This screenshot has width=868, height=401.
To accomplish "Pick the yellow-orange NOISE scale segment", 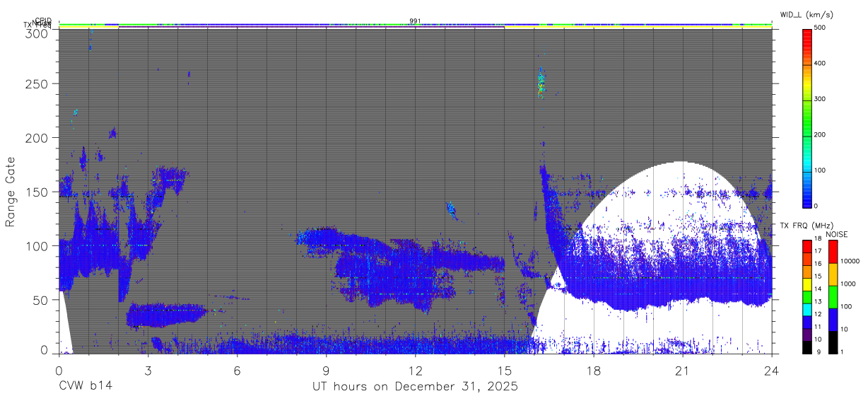I will (833, 273).
